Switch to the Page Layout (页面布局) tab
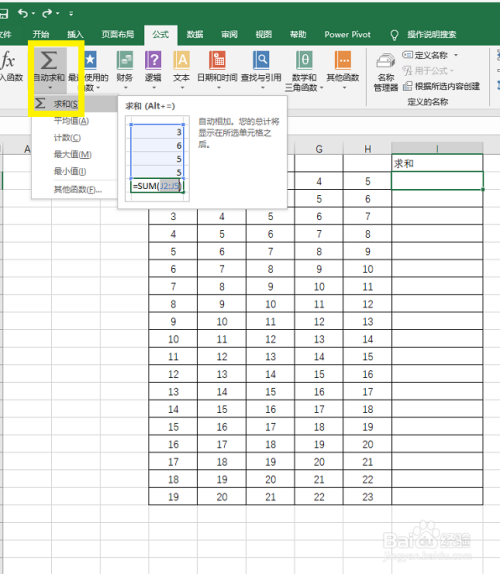This screenshot has height=574, width=500. (118, 35)
